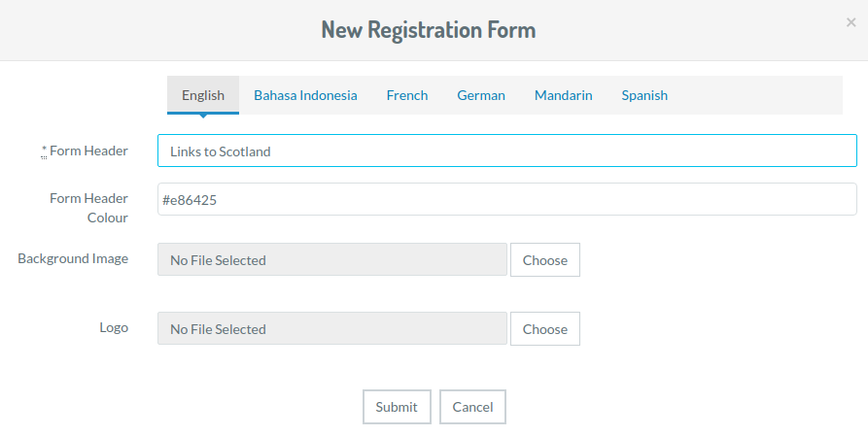Click the Background Image file name field
This screenshot has height=436, width=868.
coord(331,260)
